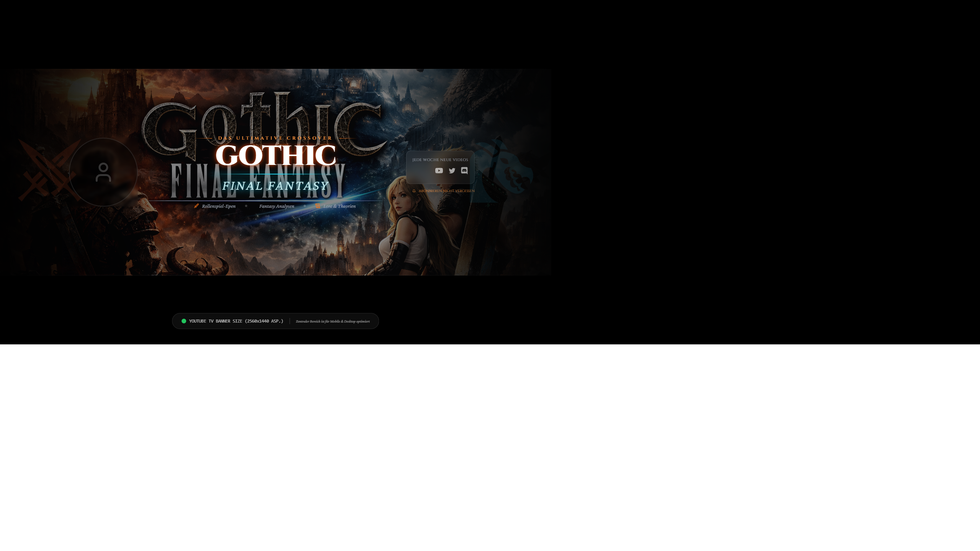The image size is (980, 551).
Task: Click the orange scroll icon beside Lore & Theorien
Action: (x=318, y=206)
